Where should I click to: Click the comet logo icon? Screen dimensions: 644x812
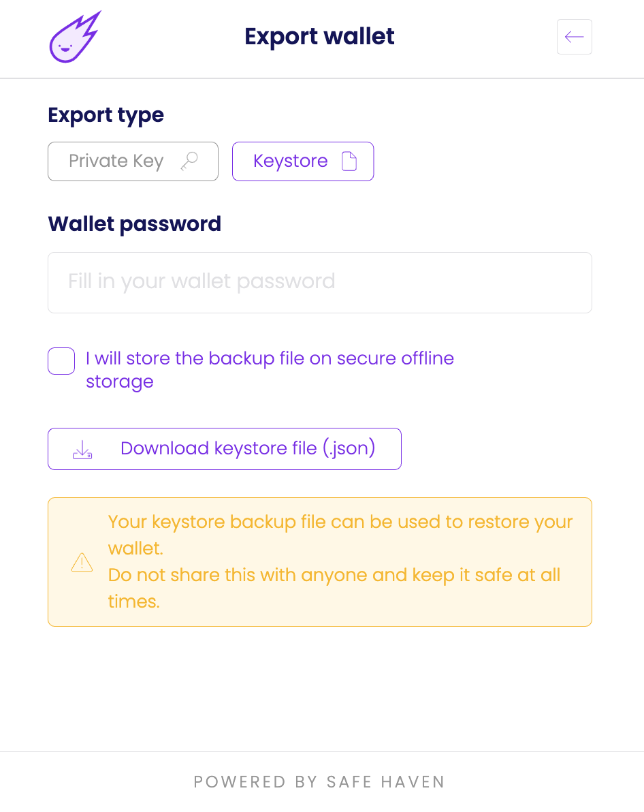74,37
